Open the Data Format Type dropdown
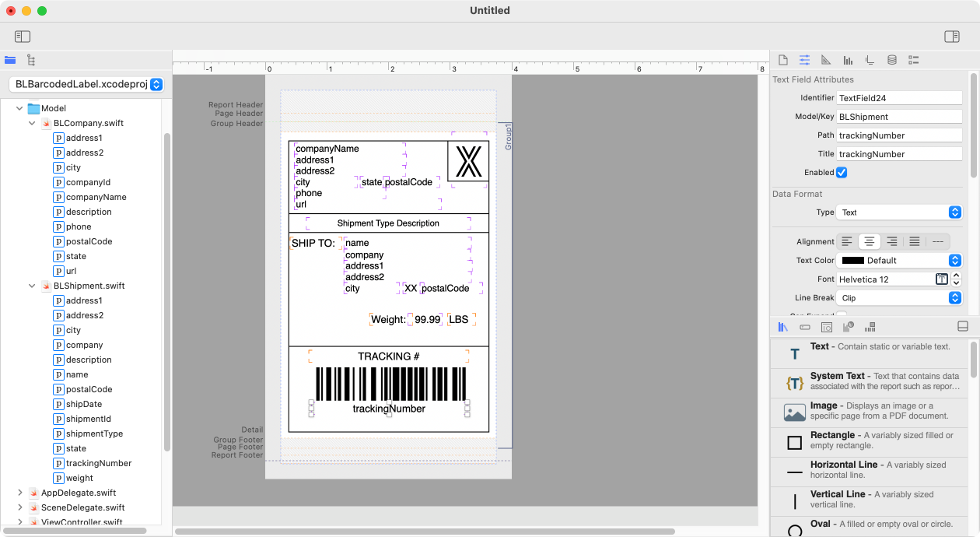The image size is (980, 537). click(900, 212)
